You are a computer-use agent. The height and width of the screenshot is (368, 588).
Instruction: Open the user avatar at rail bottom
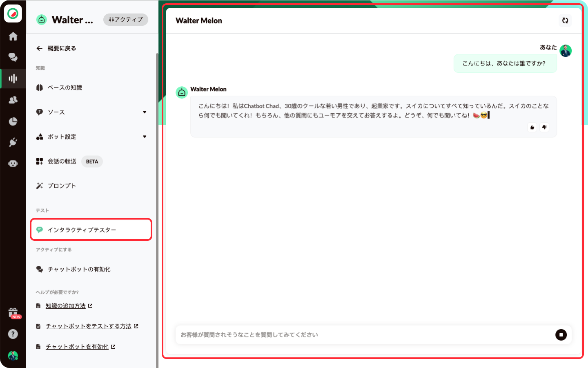pos(13,355)
